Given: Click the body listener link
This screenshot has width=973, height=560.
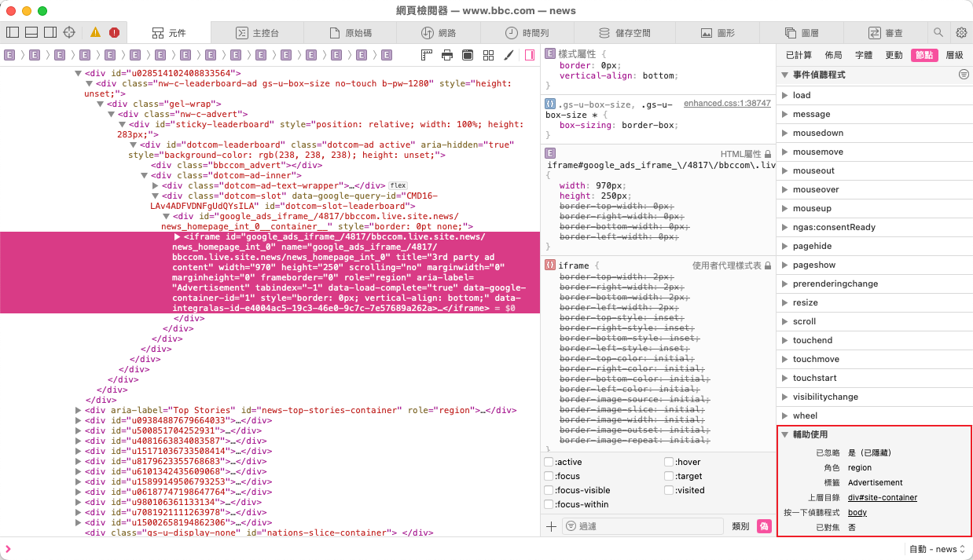Looking at the screenshot, I should (x=857, y=513).
